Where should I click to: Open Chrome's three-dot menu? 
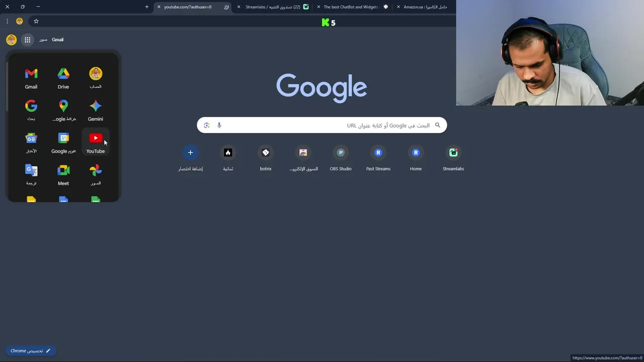click(7, 21)
